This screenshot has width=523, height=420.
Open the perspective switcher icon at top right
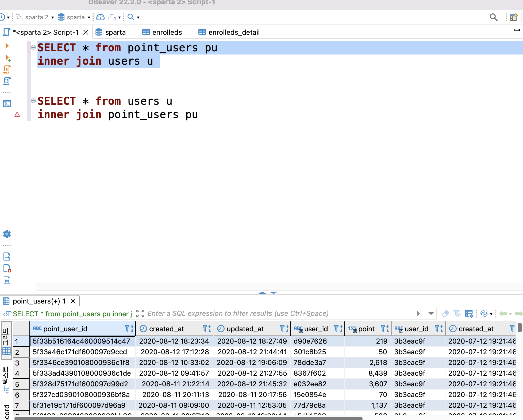[x=514, y=17]
